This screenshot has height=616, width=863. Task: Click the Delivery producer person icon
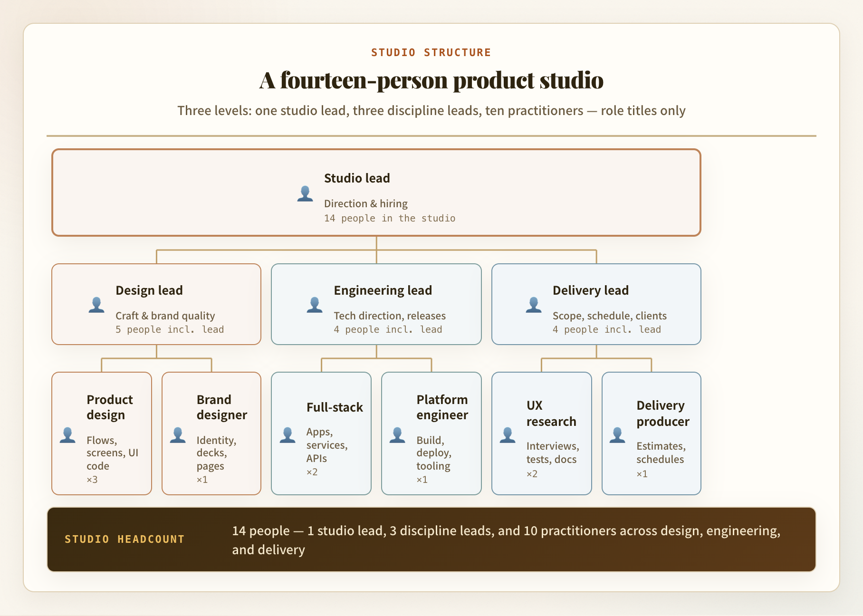617,435
